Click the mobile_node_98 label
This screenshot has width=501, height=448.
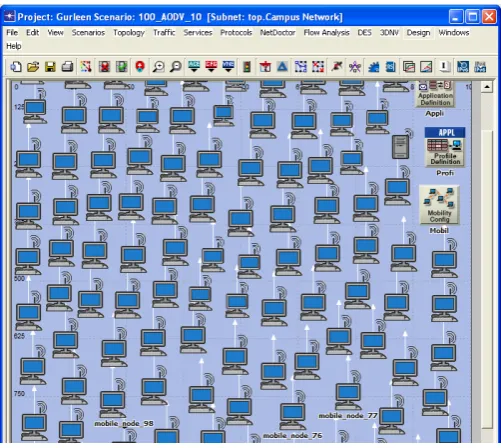pos(124,423)
